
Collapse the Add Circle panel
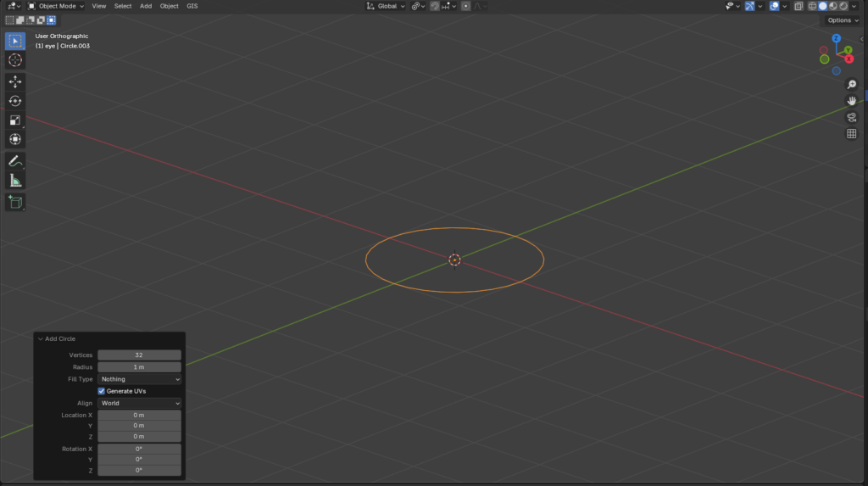41,338
